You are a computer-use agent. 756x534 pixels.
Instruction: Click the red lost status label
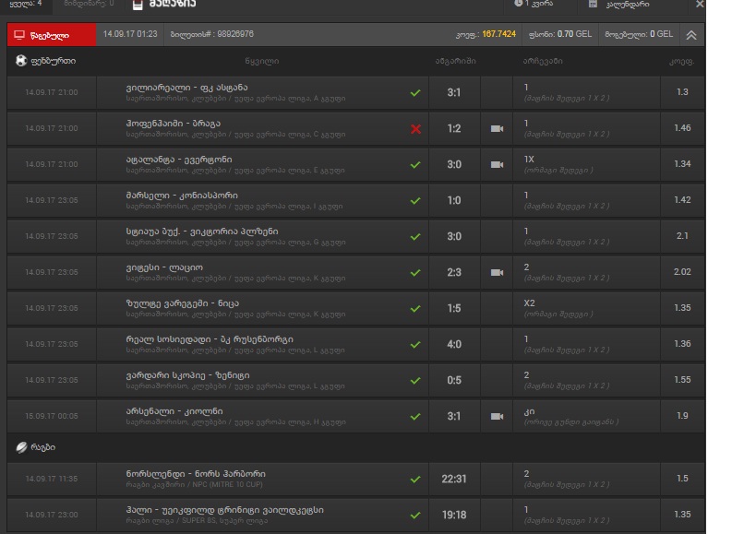(x=52, y=35)
